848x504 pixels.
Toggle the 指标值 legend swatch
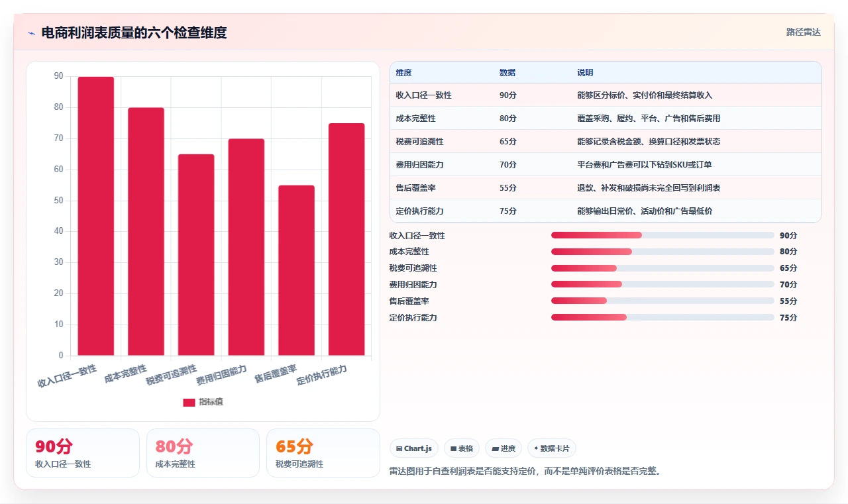pyautogui.click(x=189, y=402)
